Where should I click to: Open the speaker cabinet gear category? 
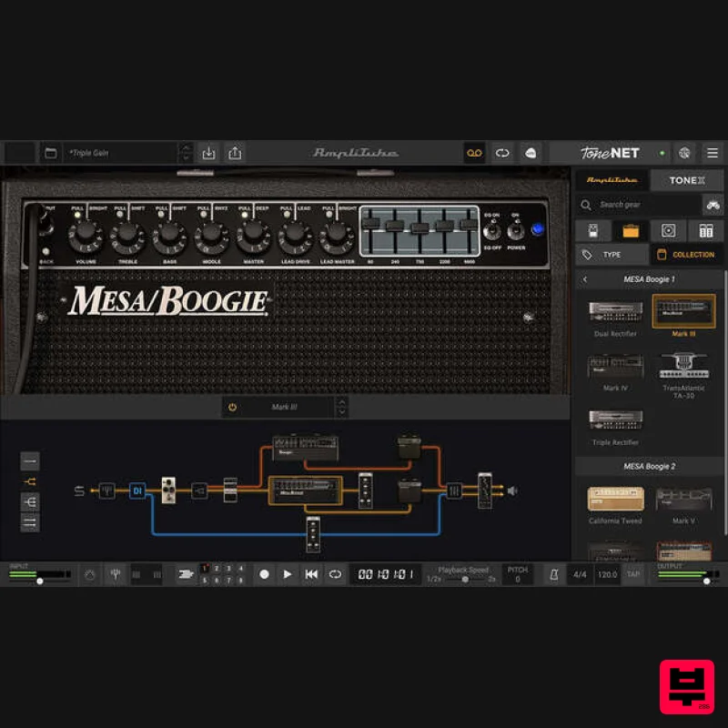coord(671,230)
